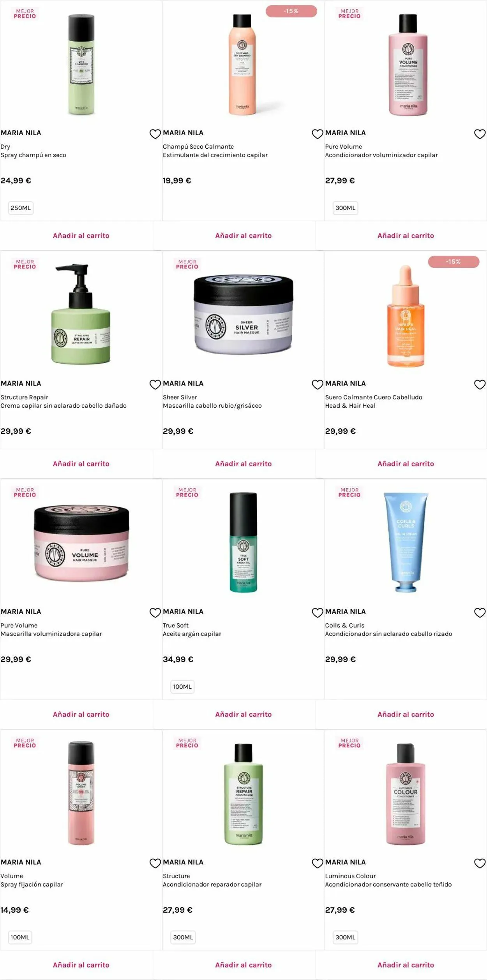Open Head & Hair Heal serum image
Screen dimensions: 487x980
406,316
